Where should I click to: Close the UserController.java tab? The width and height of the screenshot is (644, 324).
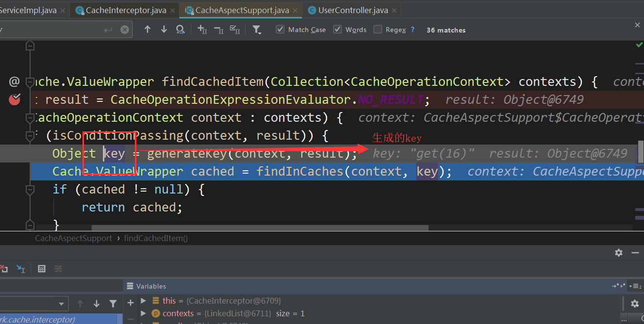pyautogui.click(x=395, y=10)
